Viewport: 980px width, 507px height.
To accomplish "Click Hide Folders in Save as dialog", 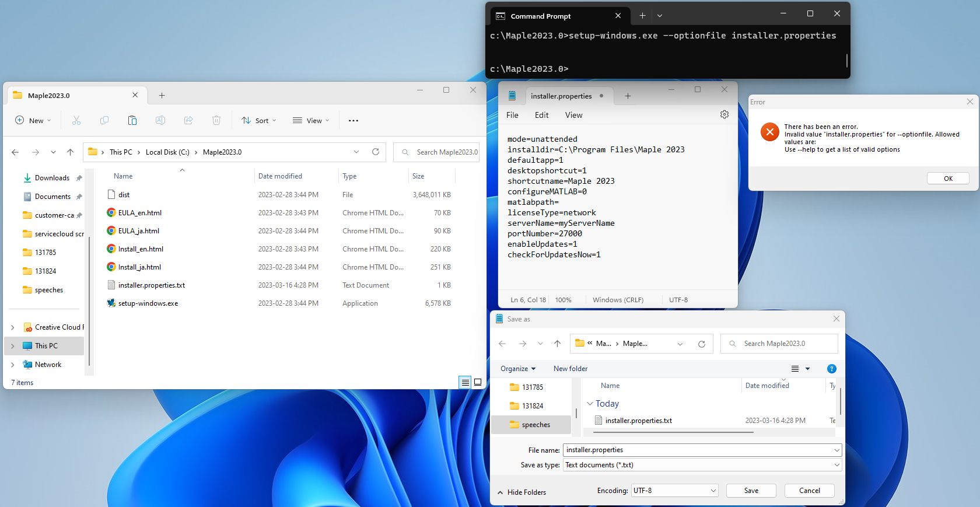I will [x=521, y=492].
